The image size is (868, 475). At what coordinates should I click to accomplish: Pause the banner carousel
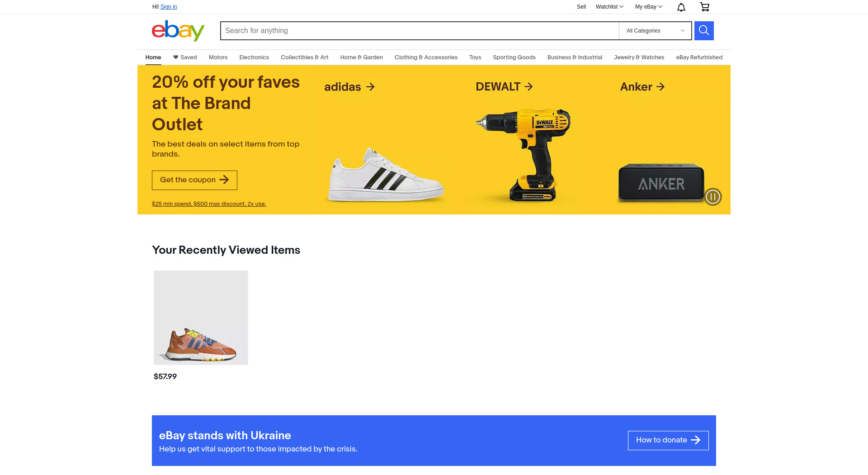point(713,197)
